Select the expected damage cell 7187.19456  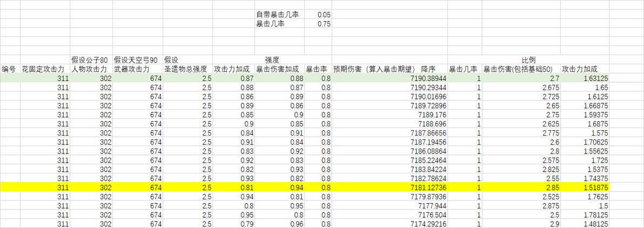click(x=390, y=142)
